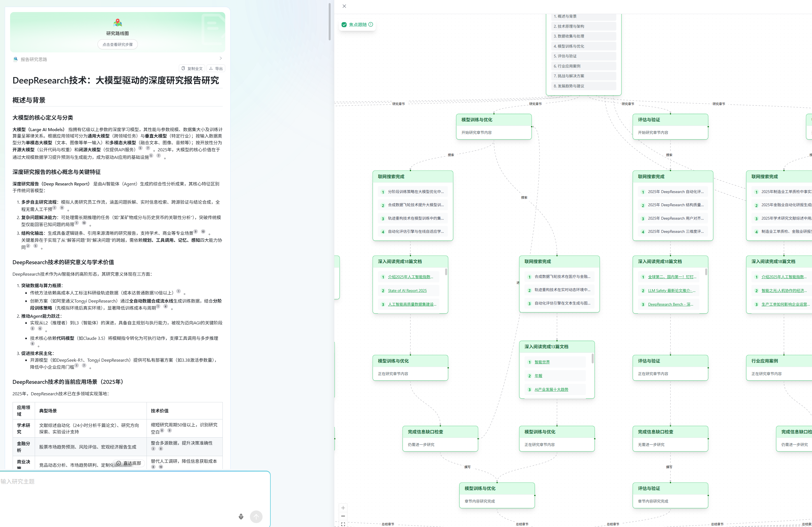Open 点击查看研究步骤 to view research steps
Screen dimensions: 812x527
pyautogui.click(x=117, y=44)
